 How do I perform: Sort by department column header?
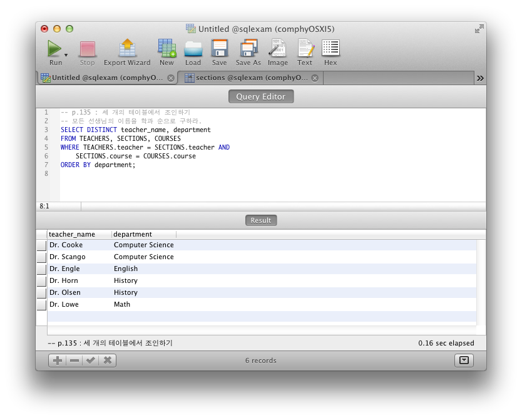144,234
